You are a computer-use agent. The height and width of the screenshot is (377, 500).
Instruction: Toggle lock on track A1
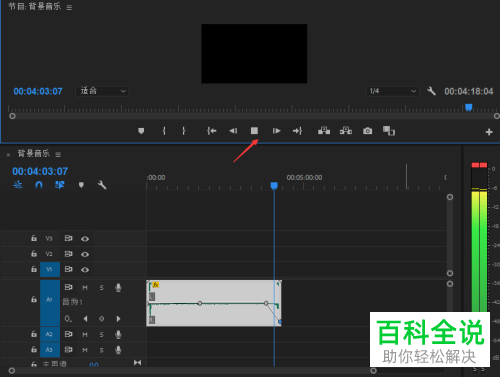click(34, 299)
